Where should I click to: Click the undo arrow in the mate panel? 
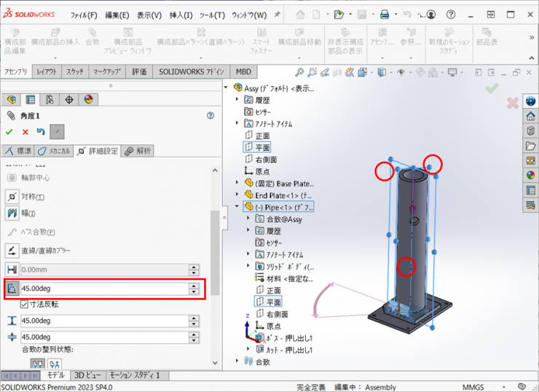tap(42, 132)
